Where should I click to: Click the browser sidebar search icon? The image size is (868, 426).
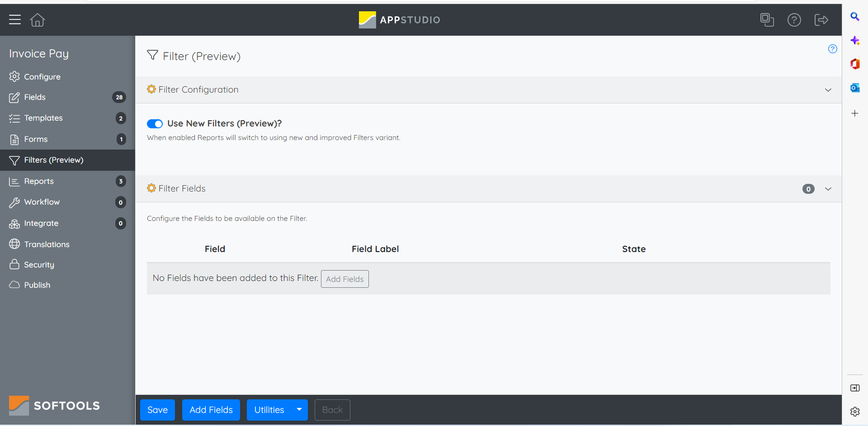click(854, 17)
